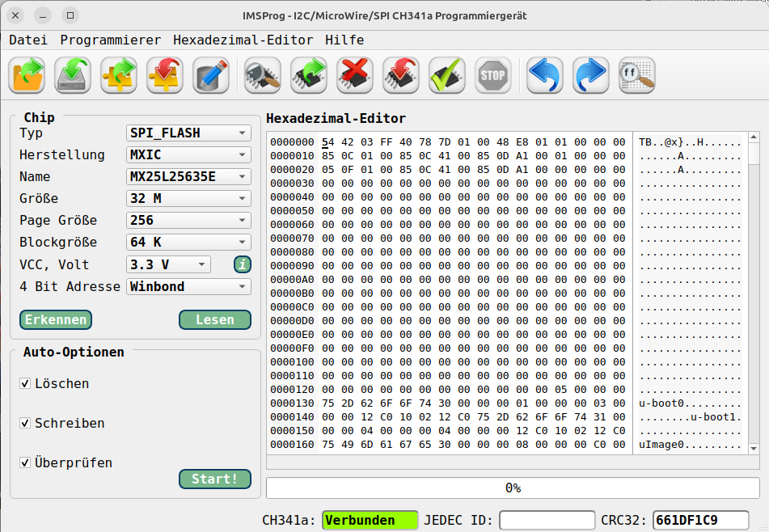
Task: Open the Programmierer menu
Action: coord(110,40)
